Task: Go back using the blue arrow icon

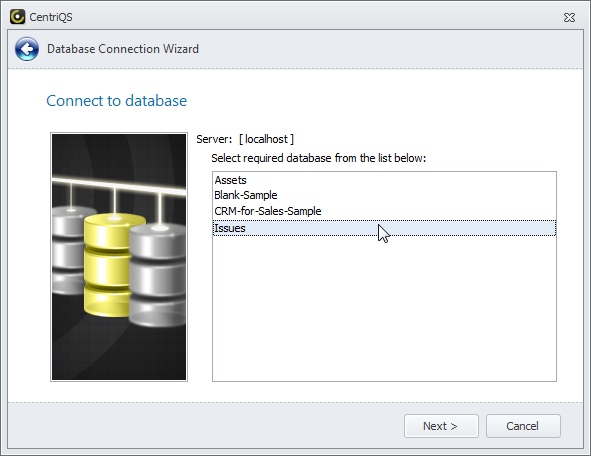Action: coord(27,49)
